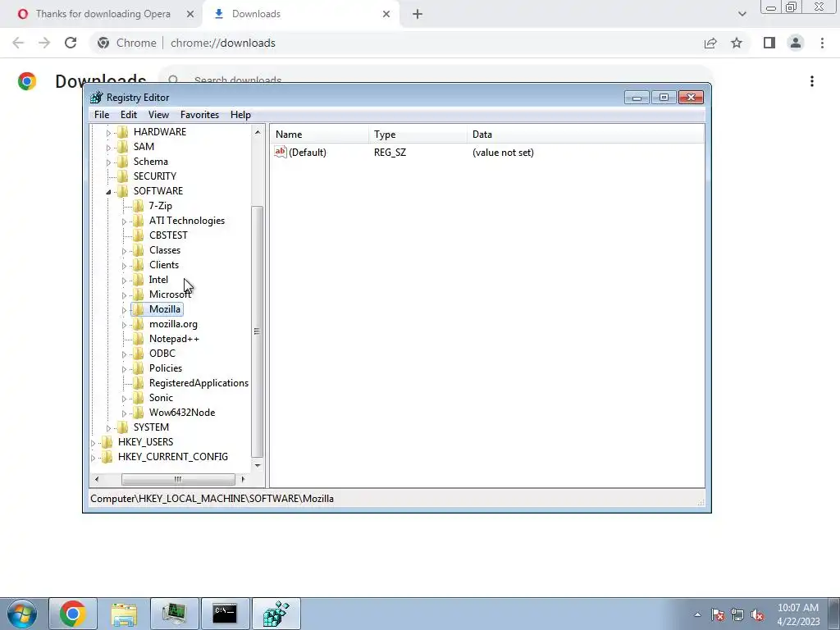Select the ODBC registry key
The image size is (840, 630).
point(162,354)
